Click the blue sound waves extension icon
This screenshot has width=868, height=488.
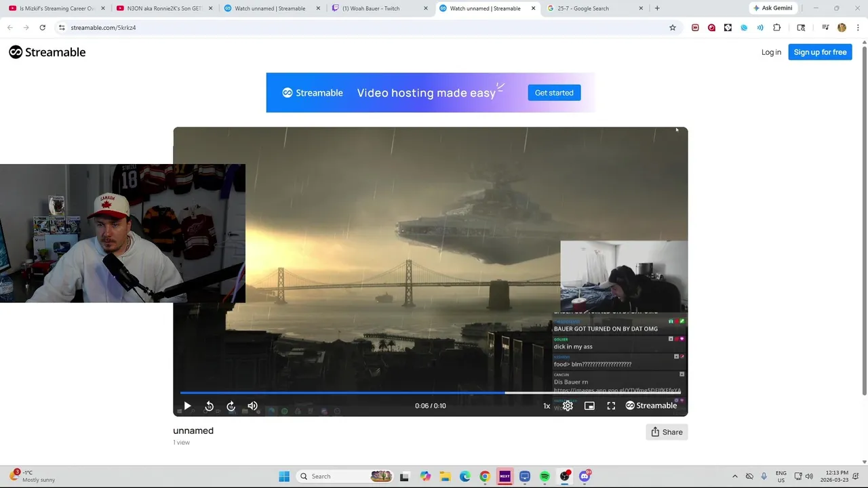point(760,28)
